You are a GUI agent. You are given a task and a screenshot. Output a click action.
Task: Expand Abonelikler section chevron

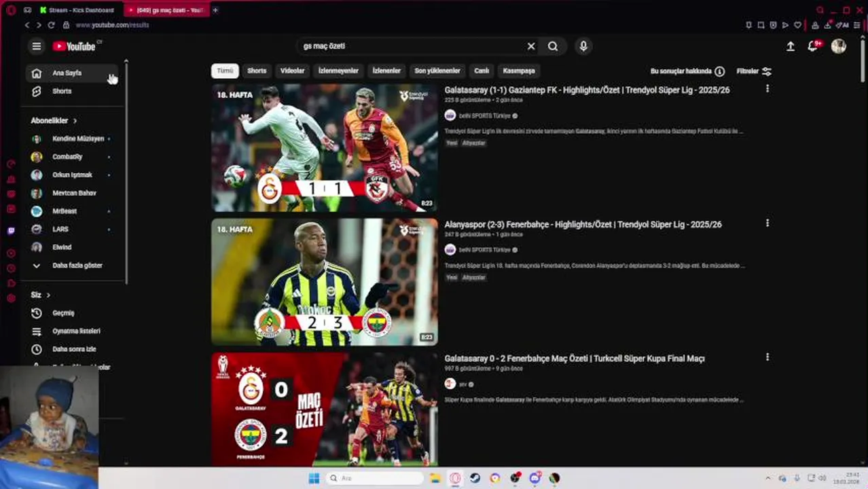tap(75, 121)
